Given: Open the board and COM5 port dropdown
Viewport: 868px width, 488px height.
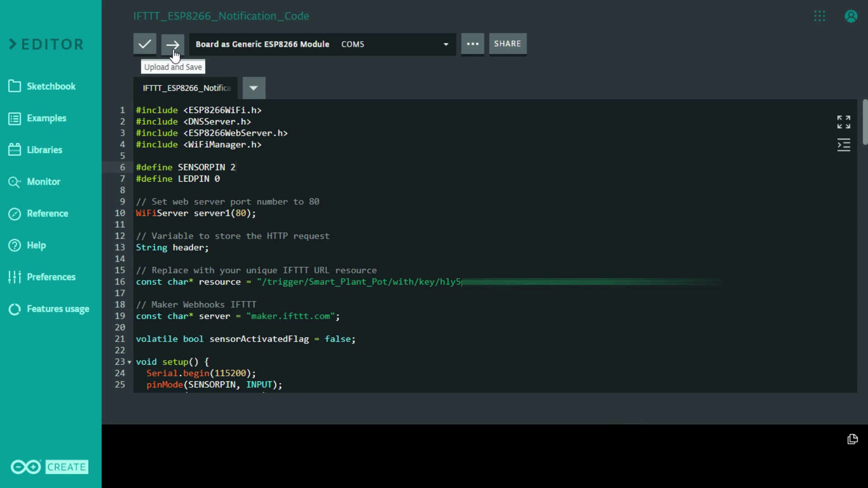Looking at the screenshot, I should (445, 44).
